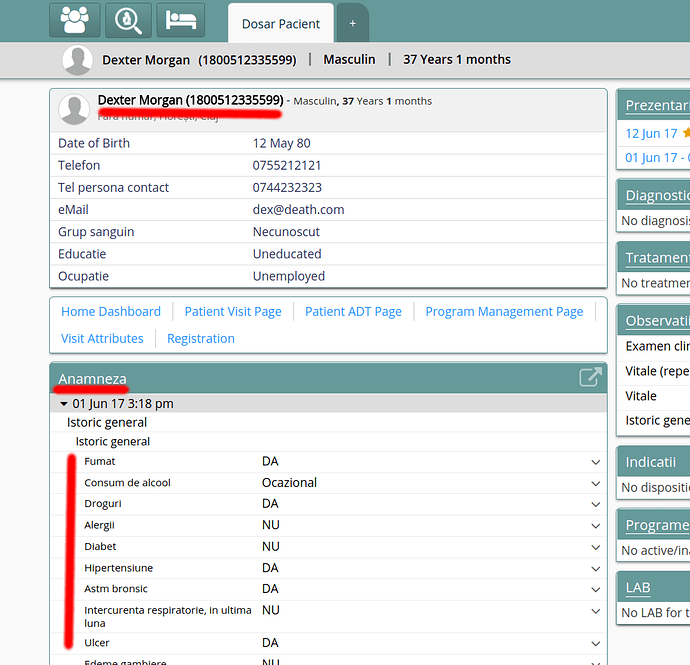Click contact phone 0744232323
The image size is (690, 665).
point(287,187)
